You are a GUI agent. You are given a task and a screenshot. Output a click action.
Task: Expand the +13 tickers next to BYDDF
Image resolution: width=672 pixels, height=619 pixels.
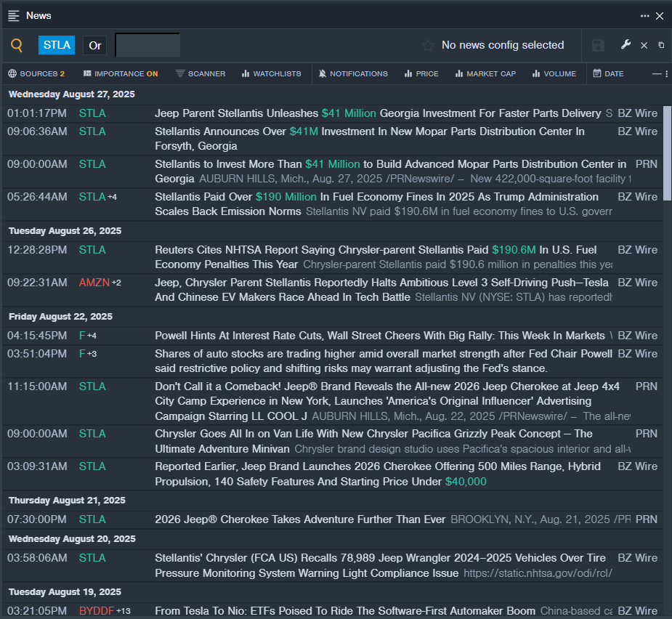[x=124, y=611]
